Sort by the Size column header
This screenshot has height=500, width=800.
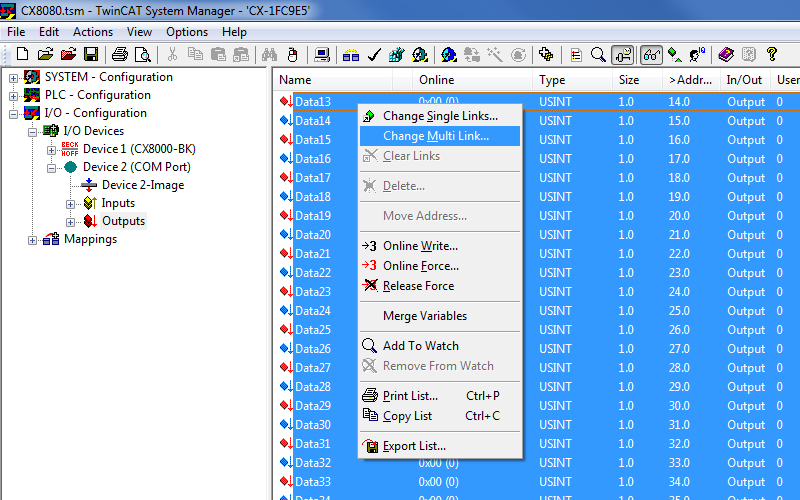(637, 80)
